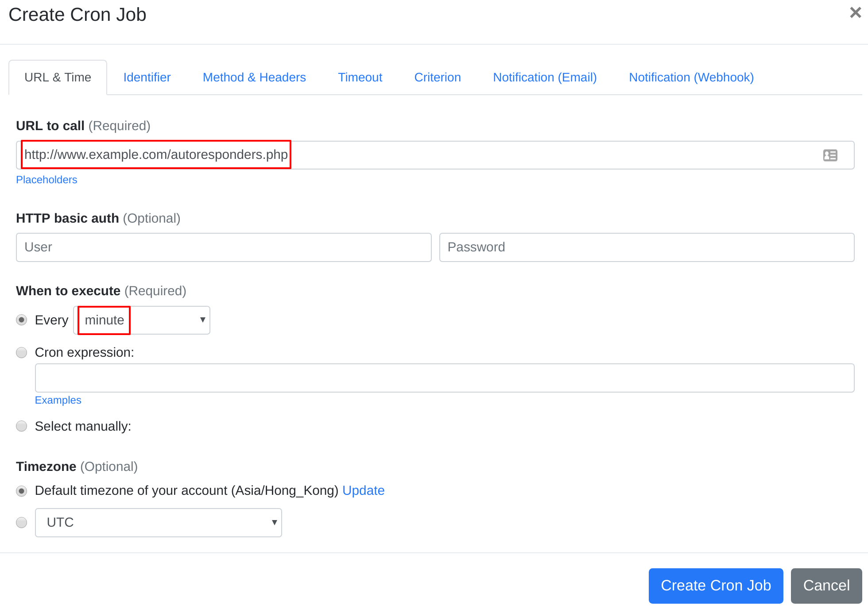868x609 pixels.
Task: Switch to the Identifier tab
Action: tap(147, 77)
